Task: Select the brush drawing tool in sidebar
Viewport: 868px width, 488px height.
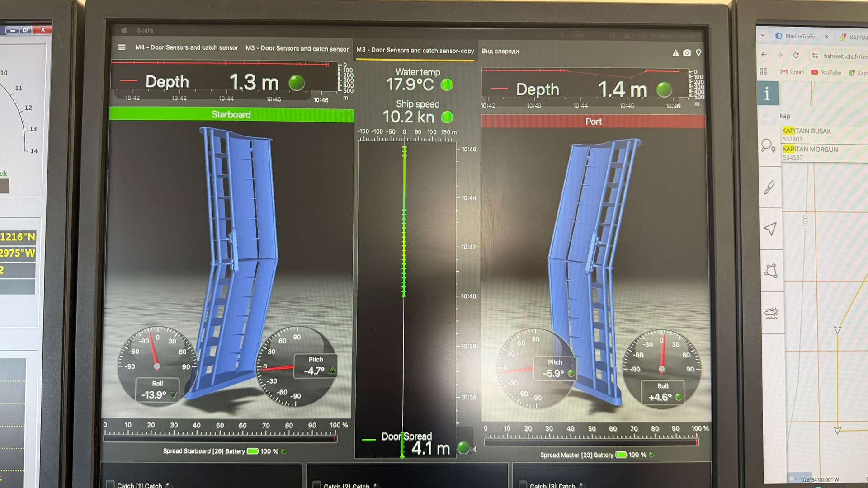Action: 769,187
